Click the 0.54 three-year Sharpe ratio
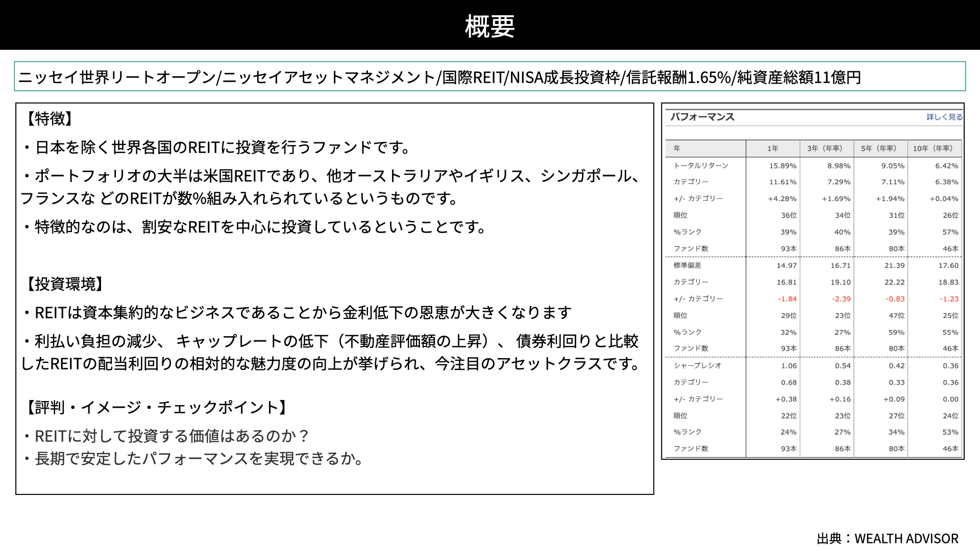The height and width of the screenshot is (551, 980). (x=843, y=365)
